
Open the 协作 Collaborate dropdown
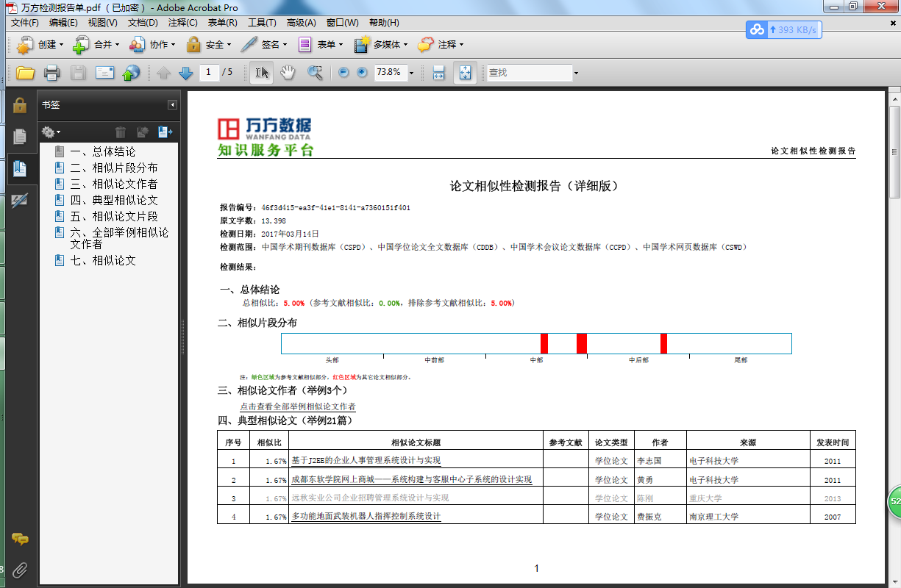point(152,45)
